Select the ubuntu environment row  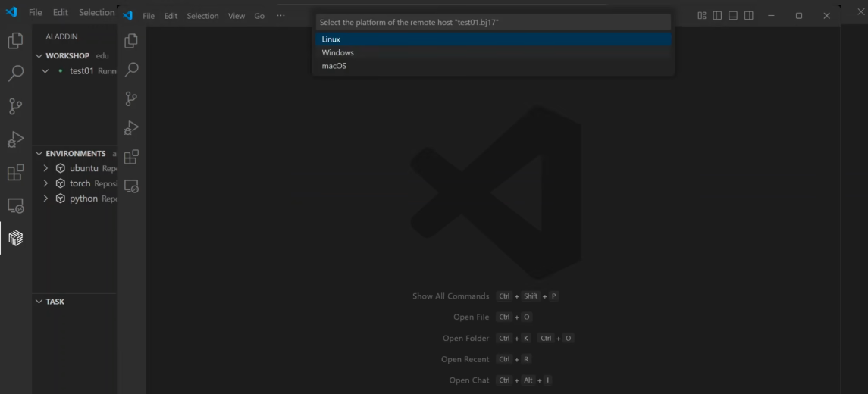click(x=74, y=168)
